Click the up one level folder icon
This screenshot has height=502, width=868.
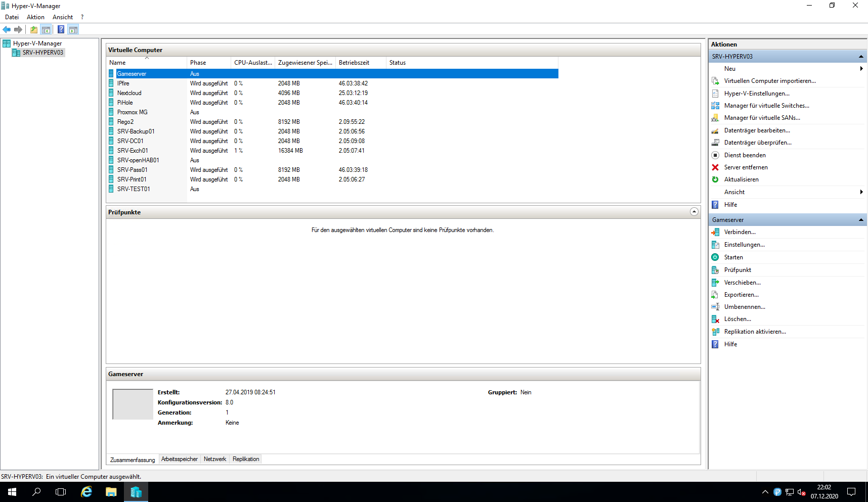(34, 30)
